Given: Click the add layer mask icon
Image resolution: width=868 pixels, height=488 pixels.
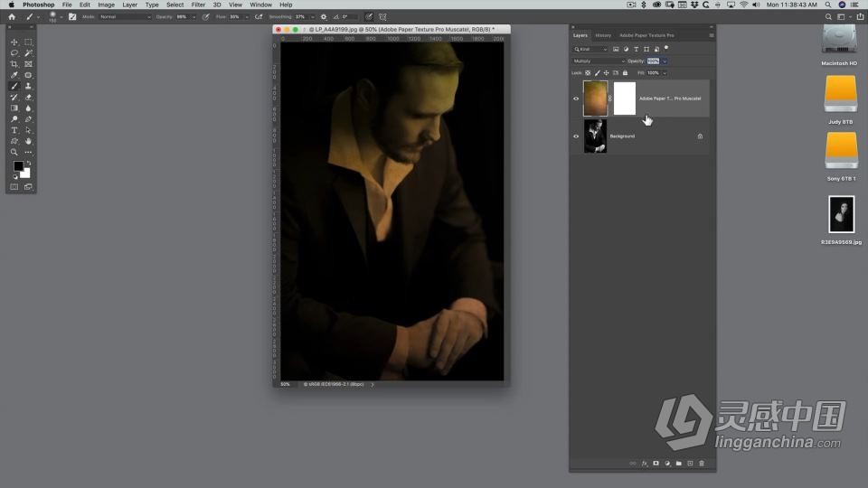Looking at the screenshot, I should [x=656, y=463].
